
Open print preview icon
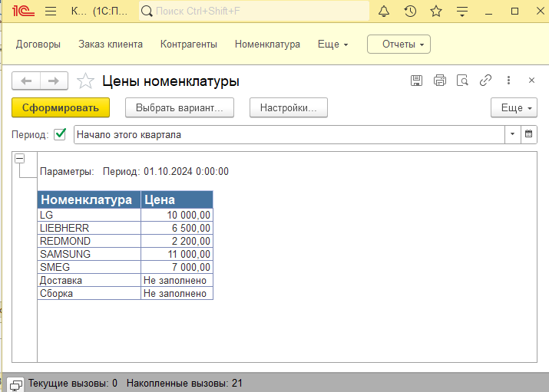(x=462, y=81)
